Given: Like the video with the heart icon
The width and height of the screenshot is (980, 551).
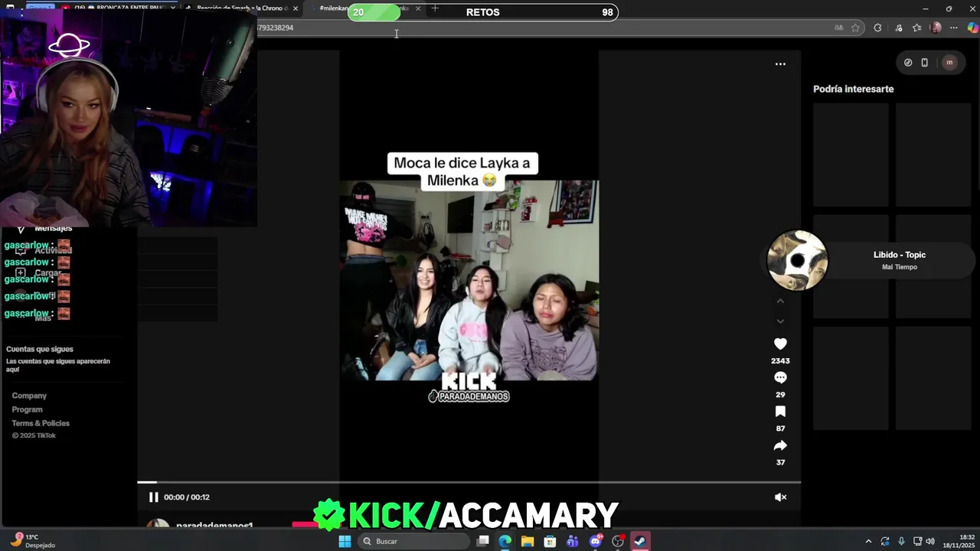Looking at the screenshot, I should (x=780, y=344).
